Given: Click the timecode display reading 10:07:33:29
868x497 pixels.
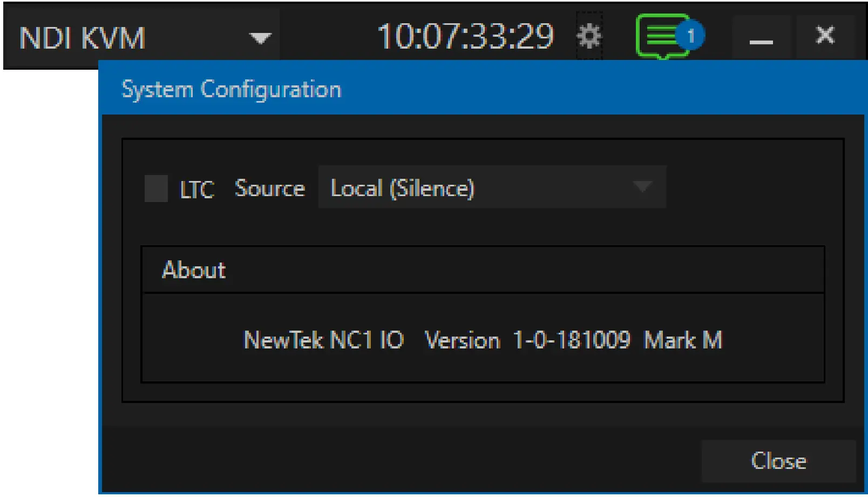Looking at the screenshot, I should tap(466, 36).
